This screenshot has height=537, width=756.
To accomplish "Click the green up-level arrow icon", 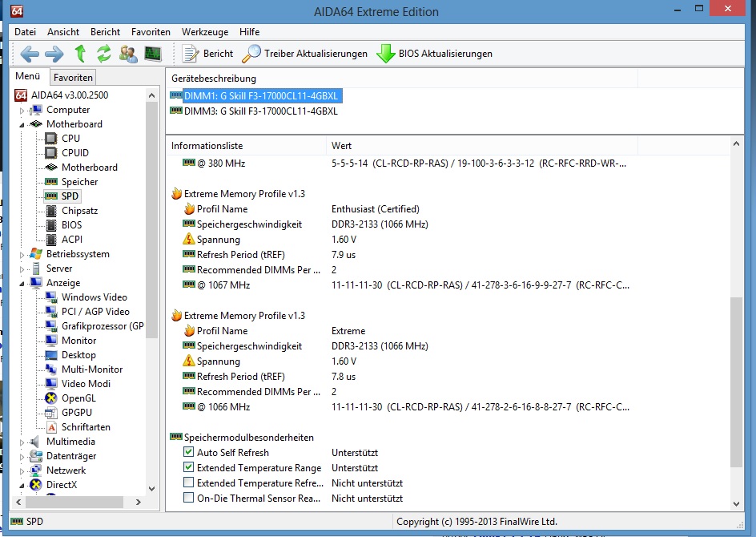I will pos(81,53).
